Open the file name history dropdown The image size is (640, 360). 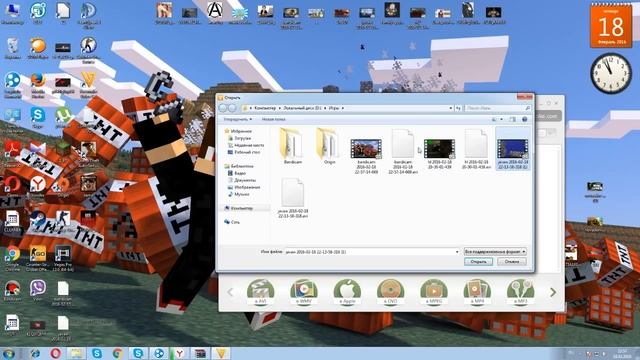457,252
